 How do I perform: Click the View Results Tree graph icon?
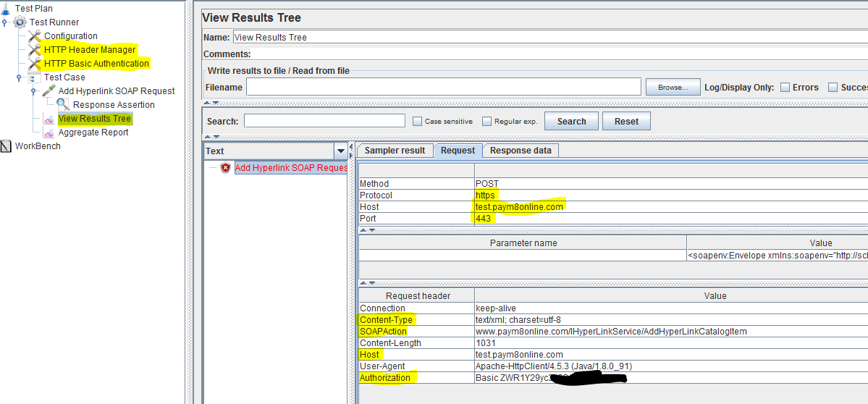pyautogui.click(x=49, y=119)
